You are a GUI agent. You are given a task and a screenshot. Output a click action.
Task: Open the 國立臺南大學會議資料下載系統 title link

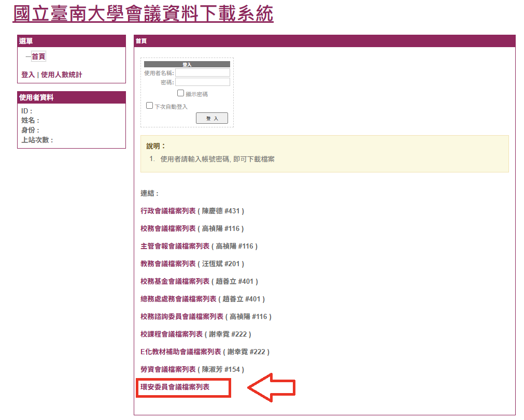click(143, 14)
